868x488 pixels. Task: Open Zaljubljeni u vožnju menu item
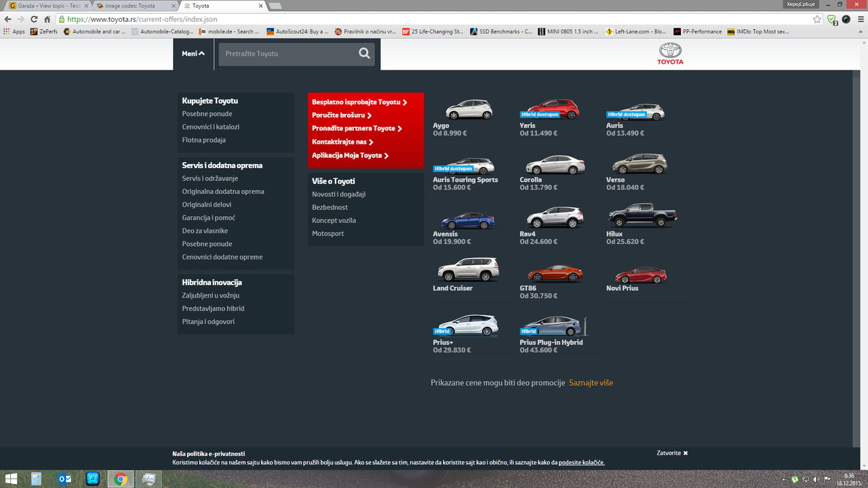(211, 296)
